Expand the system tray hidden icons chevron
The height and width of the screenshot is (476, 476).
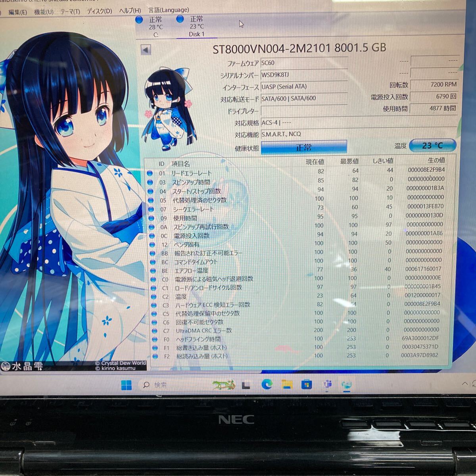[x=464, y=384]
